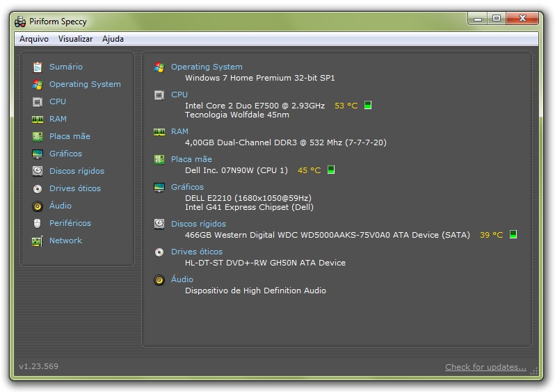This screenshot has width=555, height=392.
Task: Click the Network card icon in sidebar
Action: [38, 241]
